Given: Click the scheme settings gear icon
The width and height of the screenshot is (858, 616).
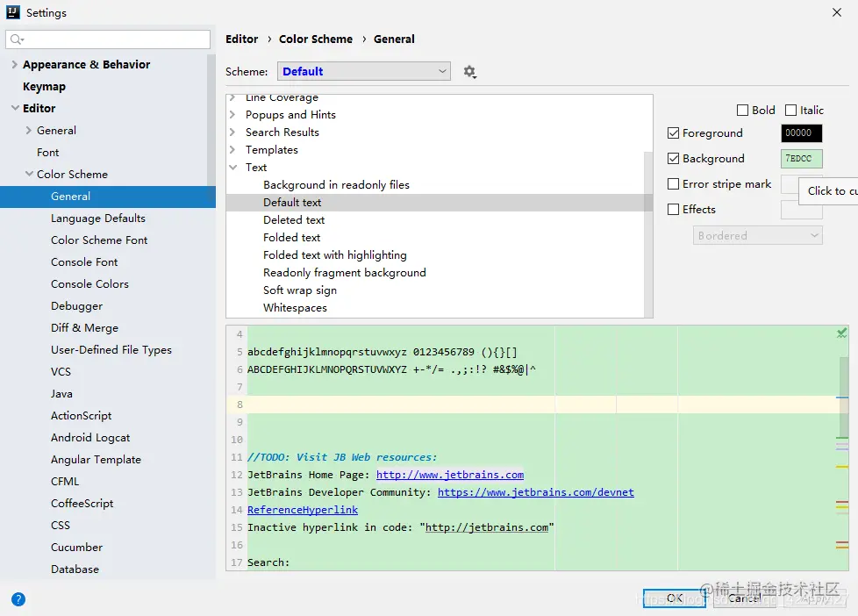Looking at the screenshot, I should click(x=469, y=72).
